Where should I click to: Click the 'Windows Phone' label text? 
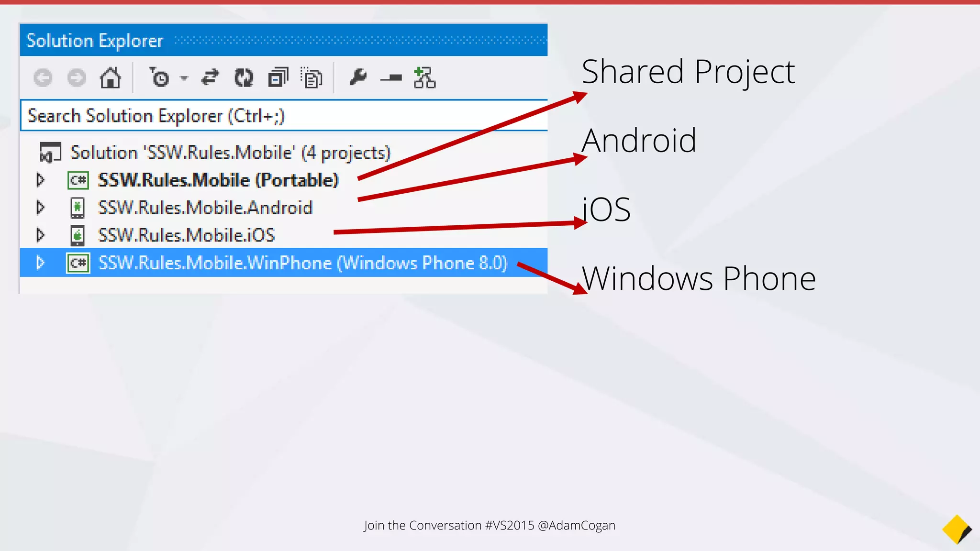pyautogui.click(x=699, y=278)
